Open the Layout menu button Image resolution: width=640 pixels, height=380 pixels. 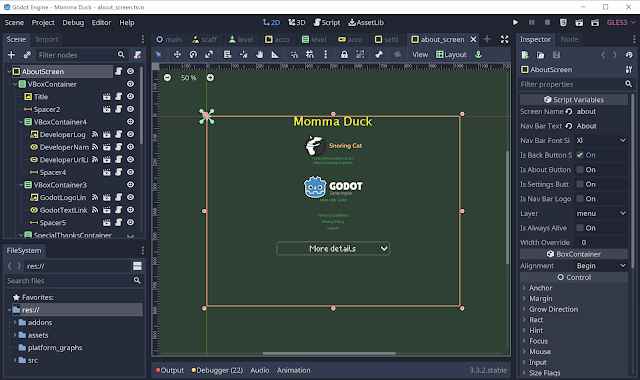451,54
